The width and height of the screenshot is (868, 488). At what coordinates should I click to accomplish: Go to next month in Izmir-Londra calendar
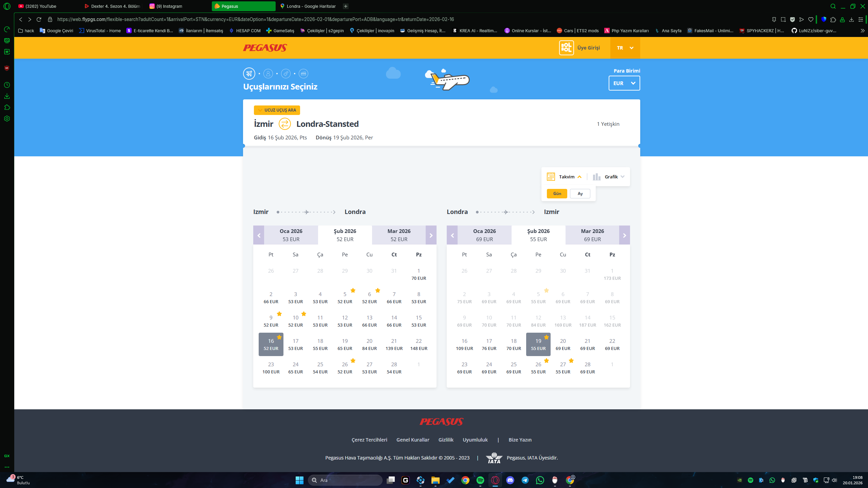coord(431,235)
